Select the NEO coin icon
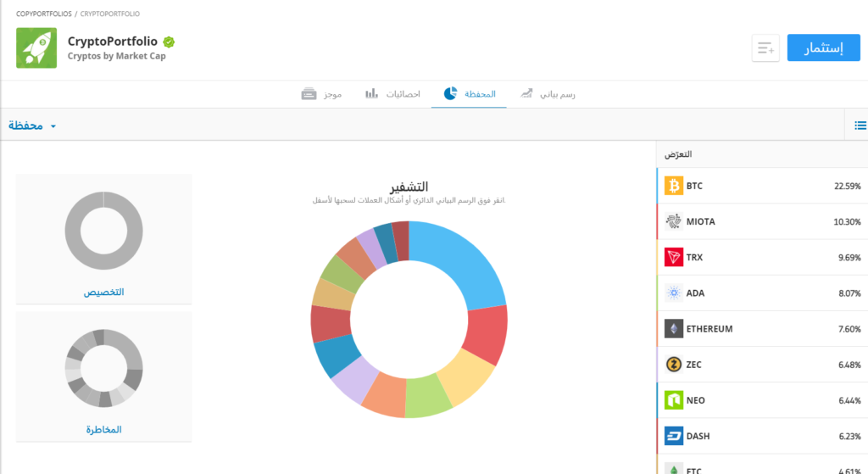 674,399
